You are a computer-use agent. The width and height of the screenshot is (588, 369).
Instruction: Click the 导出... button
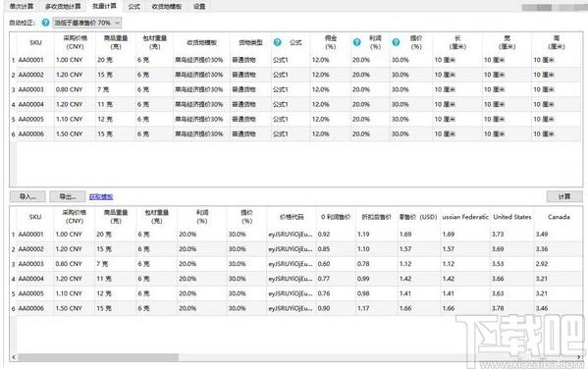point(68,196)
